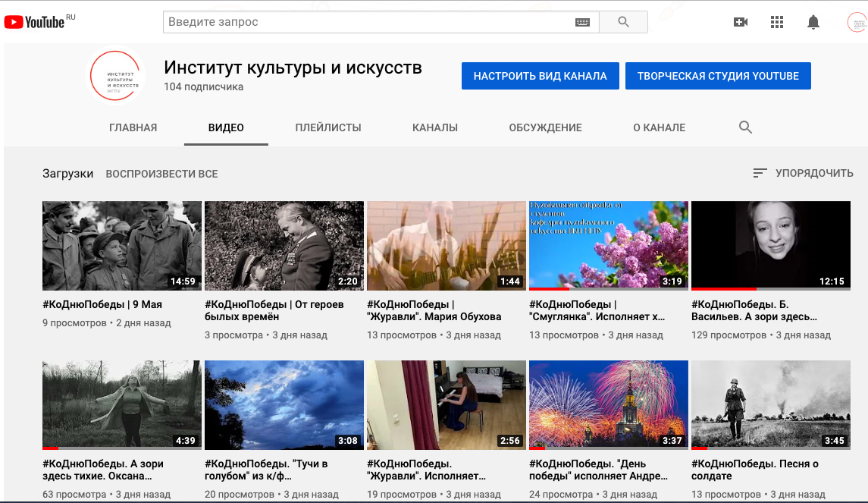
Task: Open ТВОРЧЕСКАЯ СТУДИЯ YOUTUBE
Action: (x=718, y=76)
